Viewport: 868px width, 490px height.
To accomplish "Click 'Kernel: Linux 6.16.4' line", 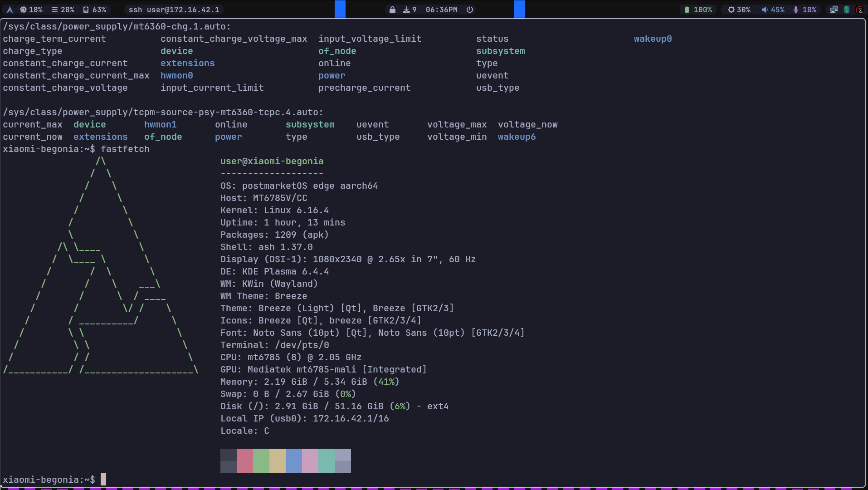I will click(275, 210).
